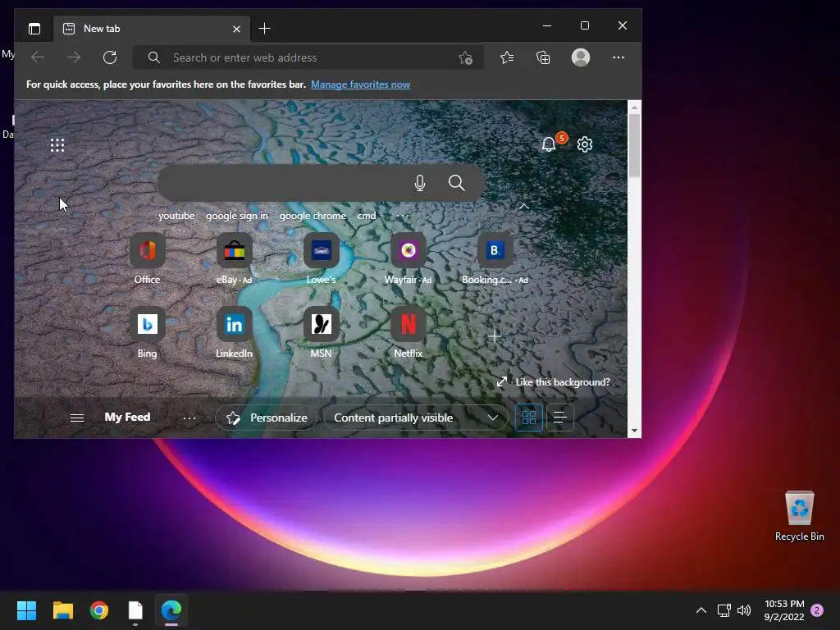This screenshot has width=840, height=630.
Task: Open the Booking.com quick link
Action: pyautogui.click(x=495, y=259)
